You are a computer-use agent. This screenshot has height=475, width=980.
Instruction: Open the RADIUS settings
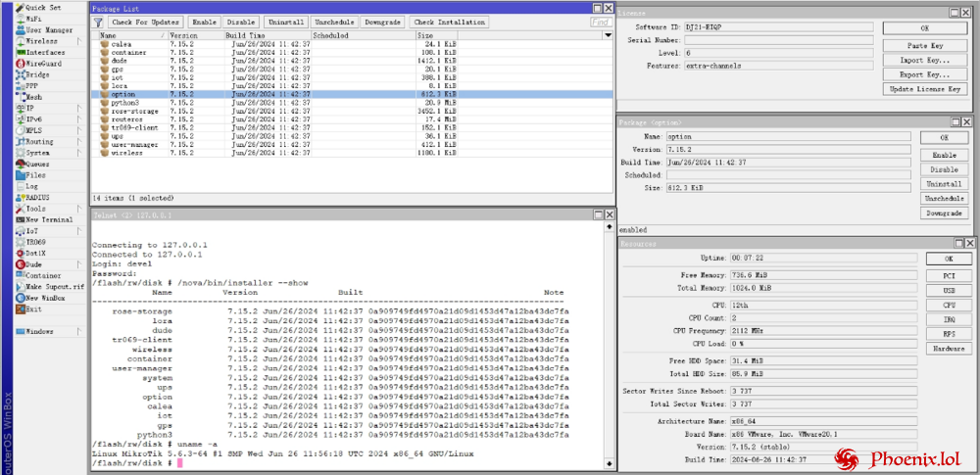pos(37,197)
